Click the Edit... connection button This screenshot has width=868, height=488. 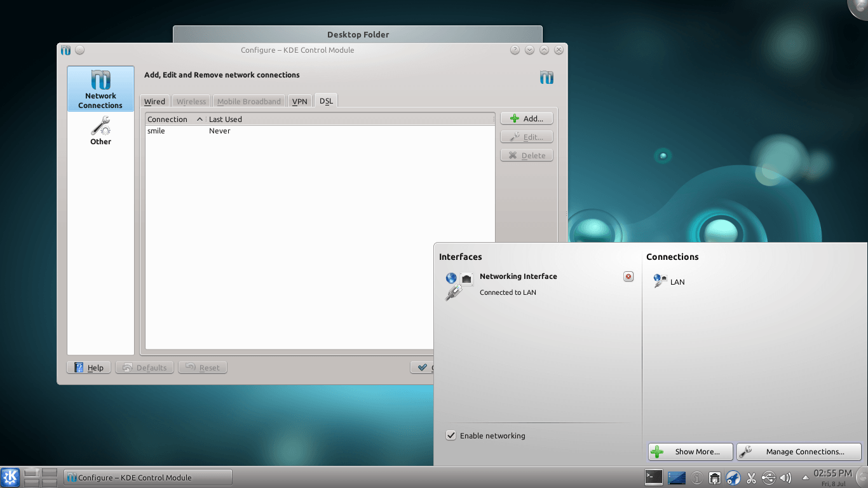pyautogui.click(x=527, y=137)
